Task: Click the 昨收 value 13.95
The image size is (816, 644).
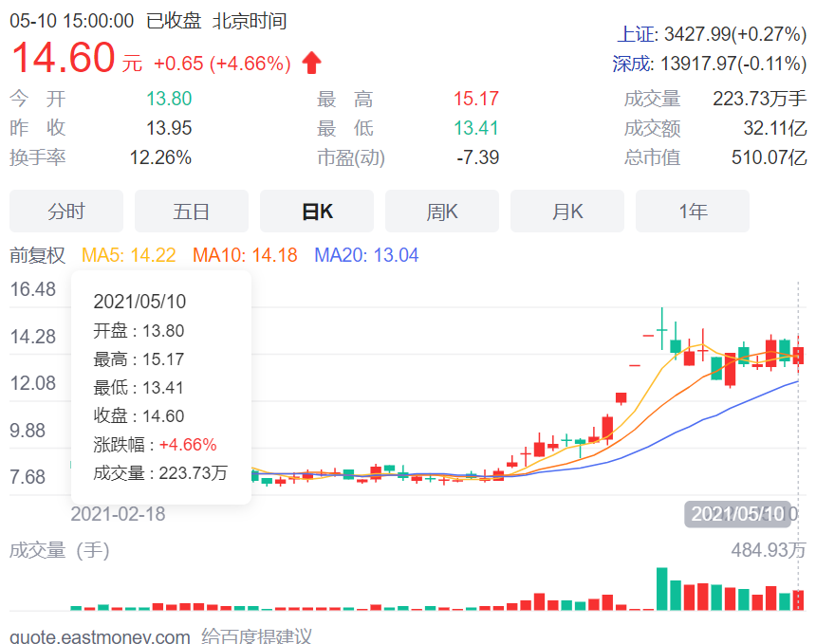Action: (x=169, y=128)
